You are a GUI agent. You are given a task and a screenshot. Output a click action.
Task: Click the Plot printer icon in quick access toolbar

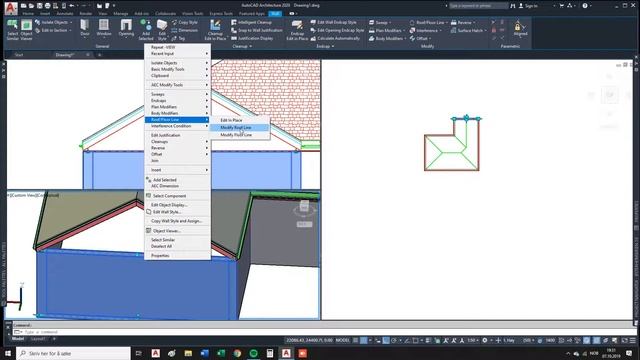pos(48,6)
